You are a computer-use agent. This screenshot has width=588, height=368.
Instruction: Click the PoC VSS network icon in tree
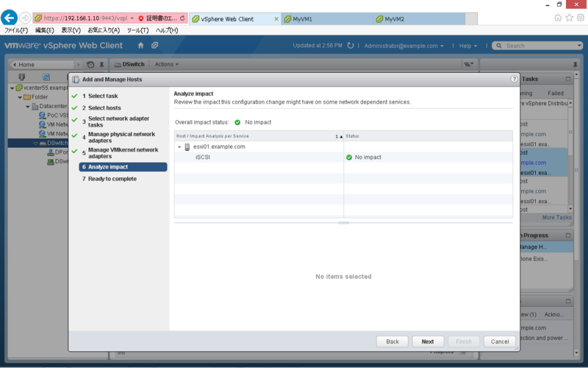[43, 116]
